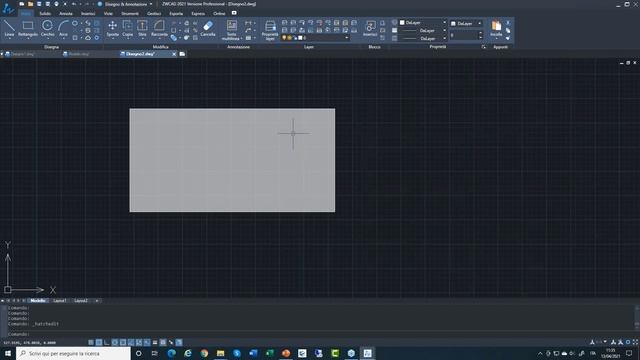This screenshot has width=640, height=360.
Task: Select the Cerchio circle tool
Action: (47, 29)
